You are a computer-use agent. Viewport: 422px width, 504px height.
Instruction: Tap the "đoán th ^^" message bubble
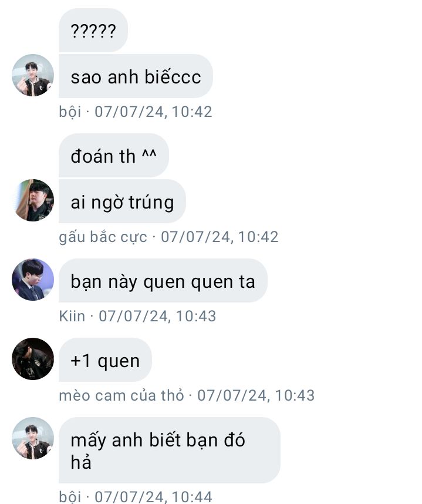point(114,156)
